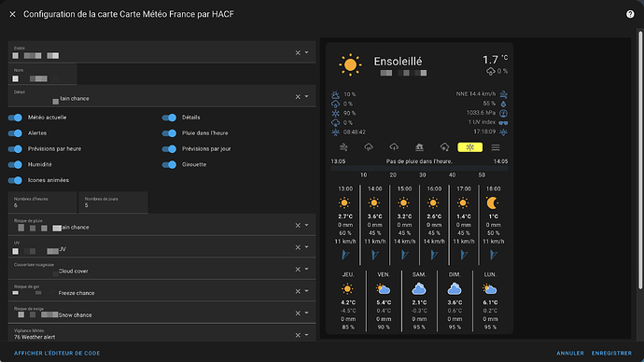Click the wind alert icon in preview
Image resolution: width=644 pixels, height=362 pixels.
[x=343, y=146]
